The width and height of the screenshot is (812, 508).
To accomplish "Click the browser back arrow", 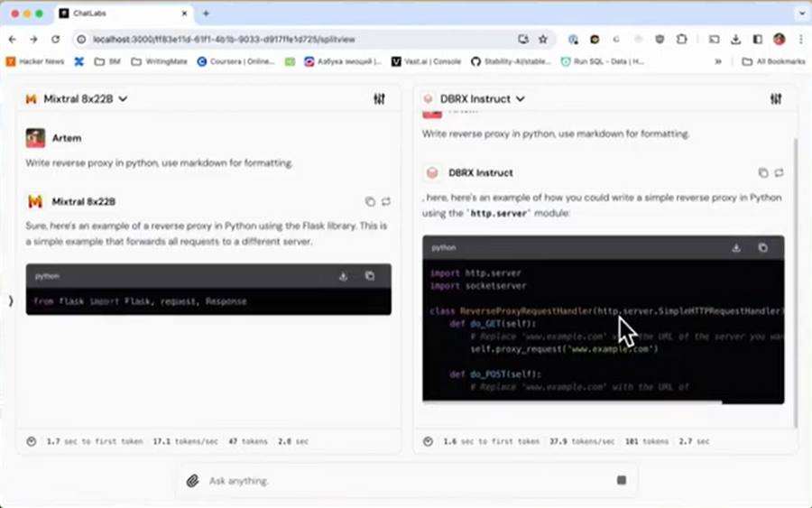I will pos(13,40).
